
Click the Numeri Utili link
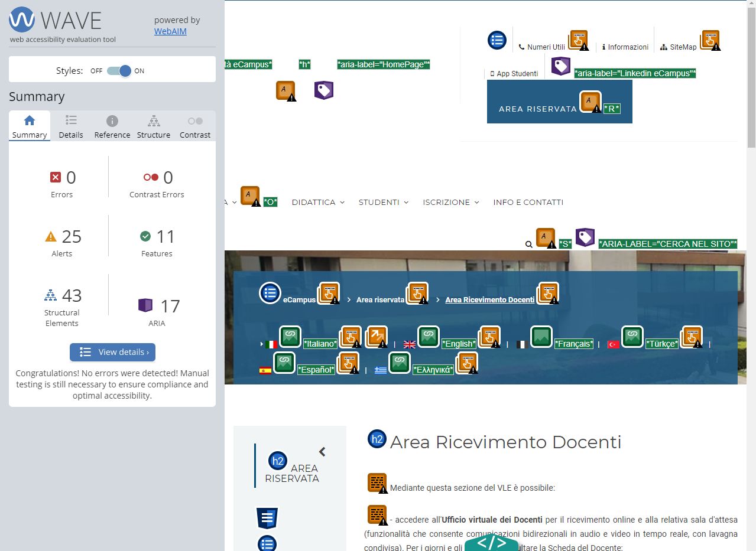pos(542,47)
